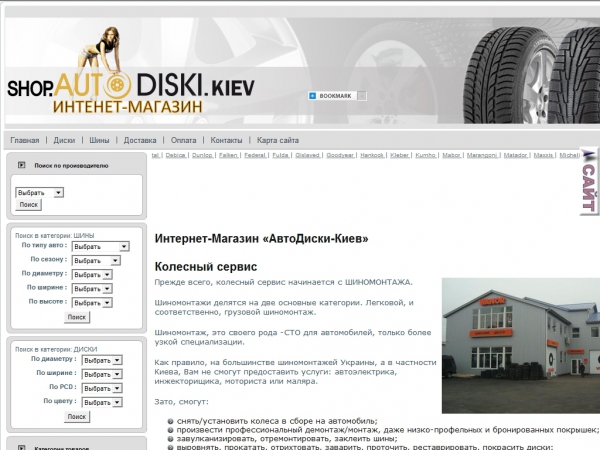Screen dimensions: 600x450
Task: Open the Maxxis brand link
Action: pyautogui.click(x=544, y=155)
